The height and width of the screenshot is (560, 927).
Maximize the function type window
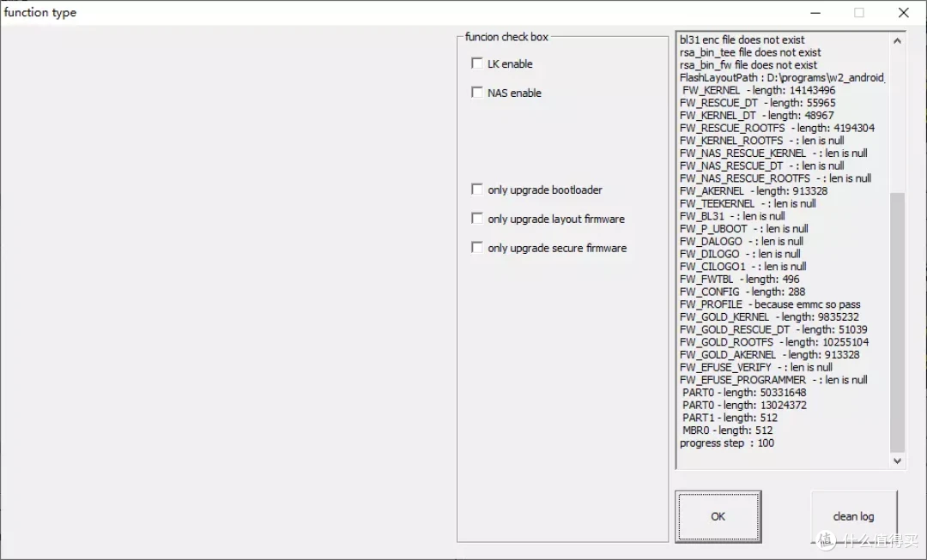click(858, 13)
